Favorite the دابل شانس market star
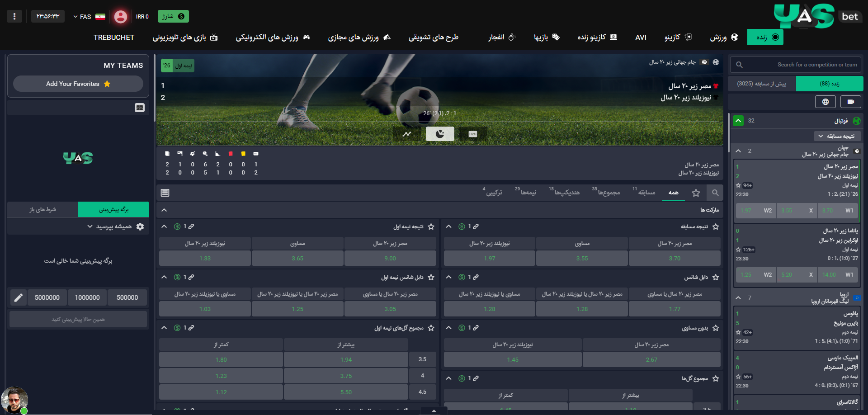Screen dimensions: 868x415 click(x=715, y=277)
